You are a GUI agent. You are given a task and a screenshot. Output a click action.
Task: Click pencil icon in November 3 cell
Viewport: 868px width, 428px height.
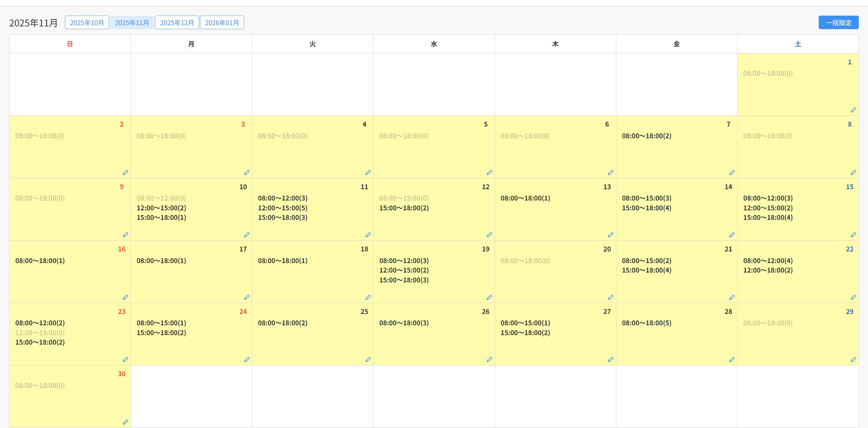pyautogui.click(x=246, y=172)
